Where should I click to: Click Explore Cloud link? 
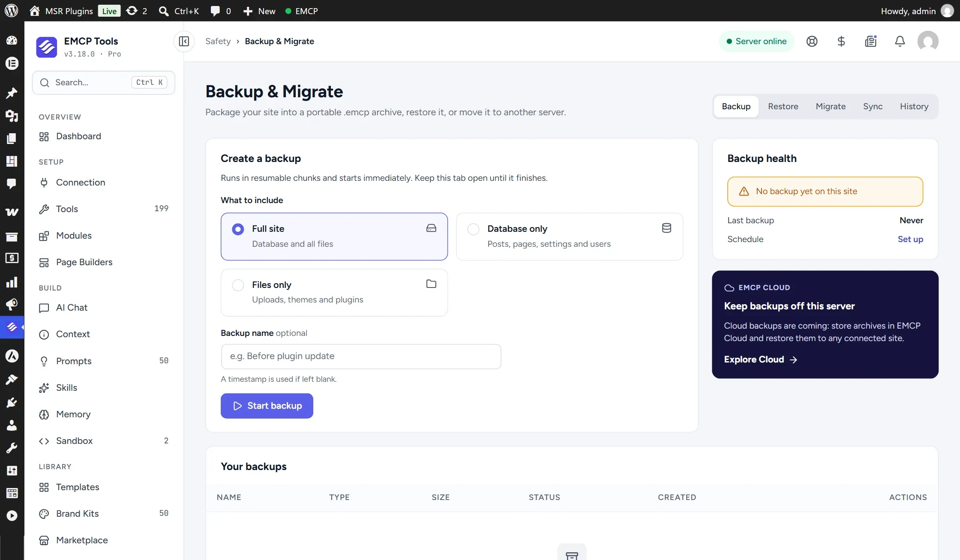coord(760,359)
